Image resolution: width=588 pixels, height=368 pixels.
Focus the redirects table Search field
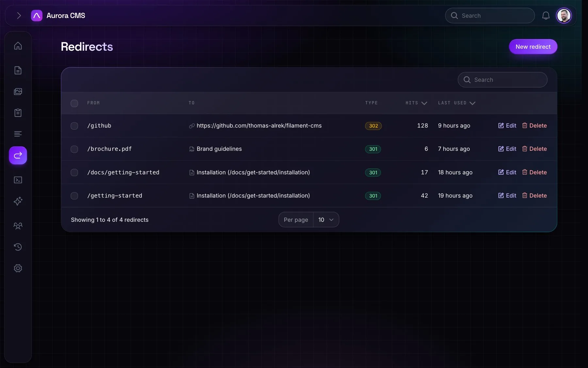pos(502,80)
